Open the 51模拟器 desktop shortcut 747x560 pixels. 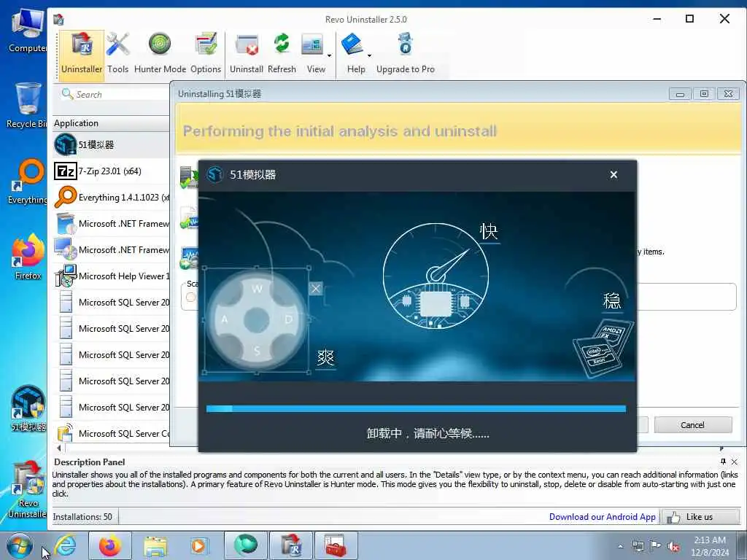tap(28, 408)
